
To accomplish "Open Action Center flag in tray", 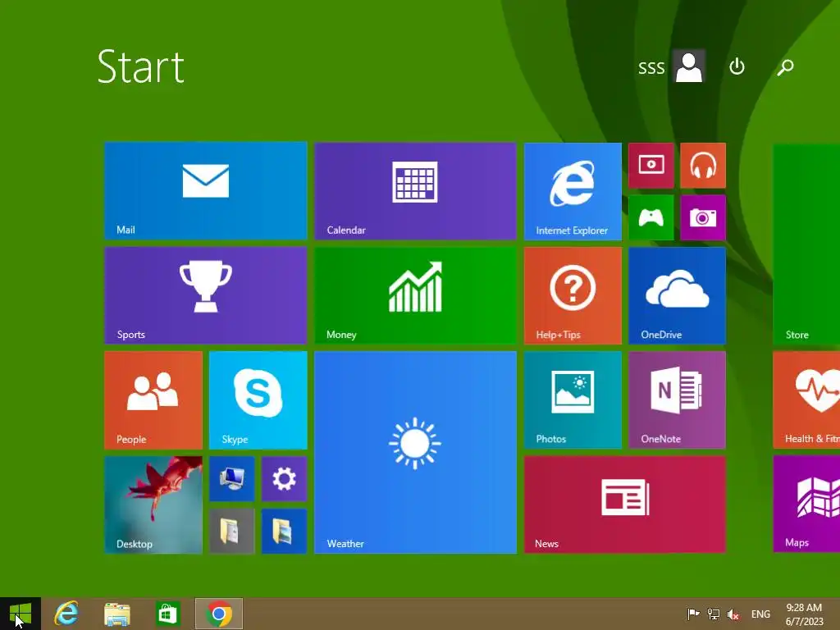I will click(x=693, y=614).
